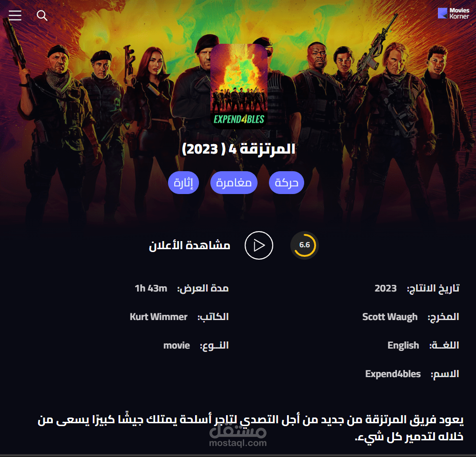Open search with magnifier icon

click(42, 16)
